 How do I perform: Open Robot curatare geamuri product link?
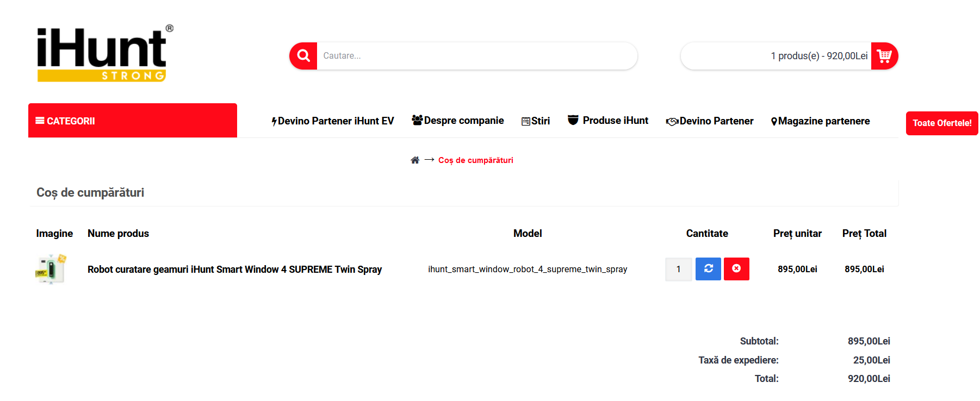235,270
